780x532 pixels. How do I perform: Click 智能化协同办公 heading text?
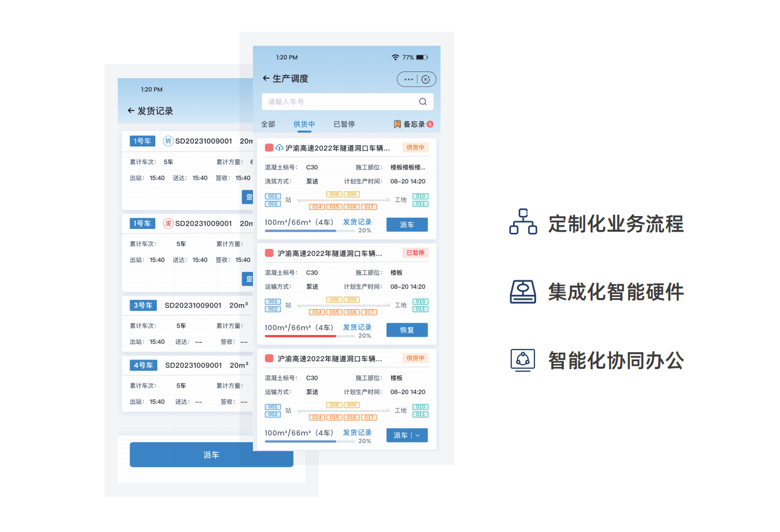coord(616,361)
